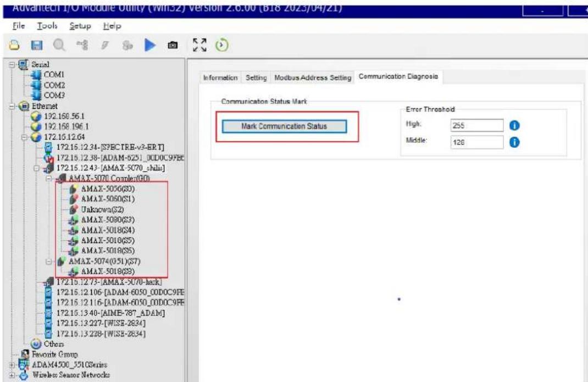The height and width of the screenshot is (382, 588).
Task: Open the File menu
Action: click(19, 26)
